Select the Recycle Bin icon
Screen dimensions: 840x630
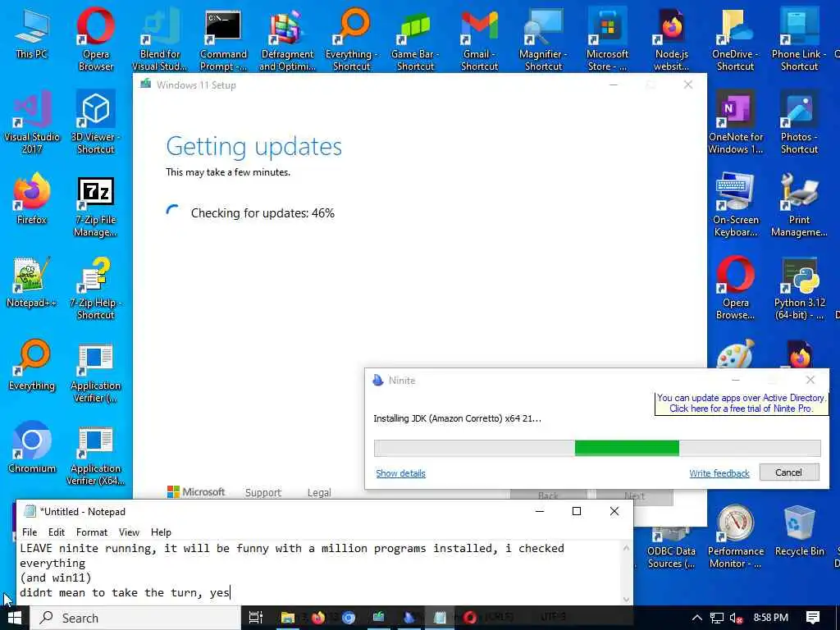799,531
